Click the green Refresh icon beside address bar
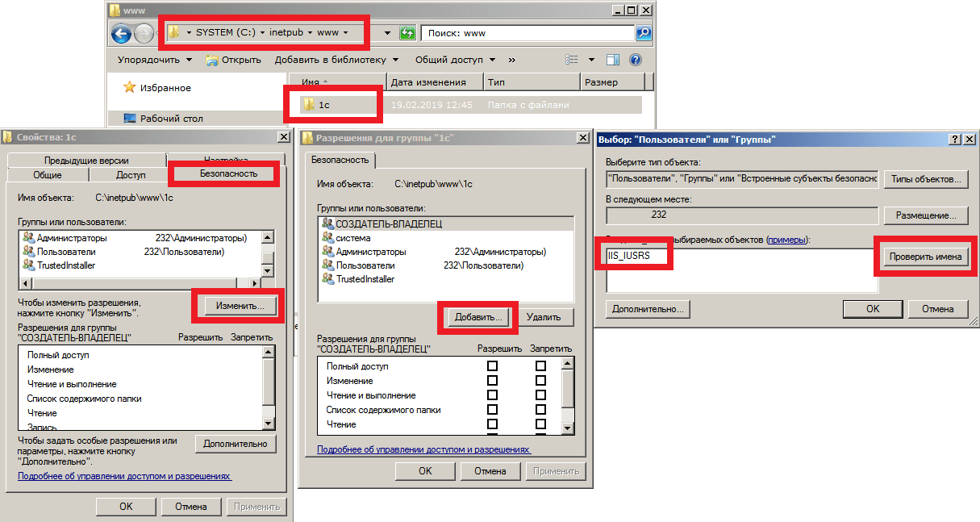This screenshot has width=980, height=522. tap(408, 33)
